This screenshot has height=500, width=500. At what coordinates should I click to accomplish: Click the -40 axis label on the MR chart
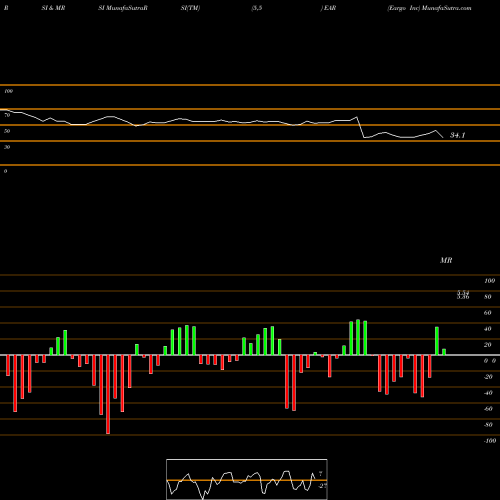[x=488, y=393]
